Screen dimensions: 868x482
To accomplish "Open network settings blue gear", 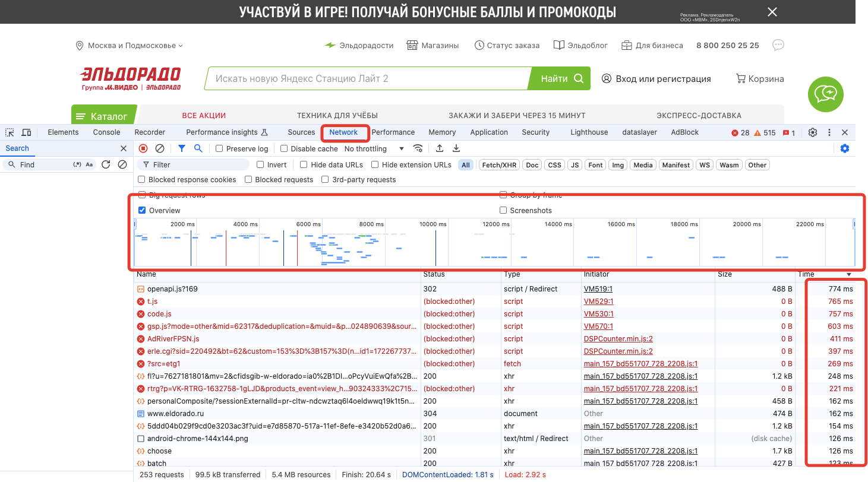I will click(x=845, y=148).
